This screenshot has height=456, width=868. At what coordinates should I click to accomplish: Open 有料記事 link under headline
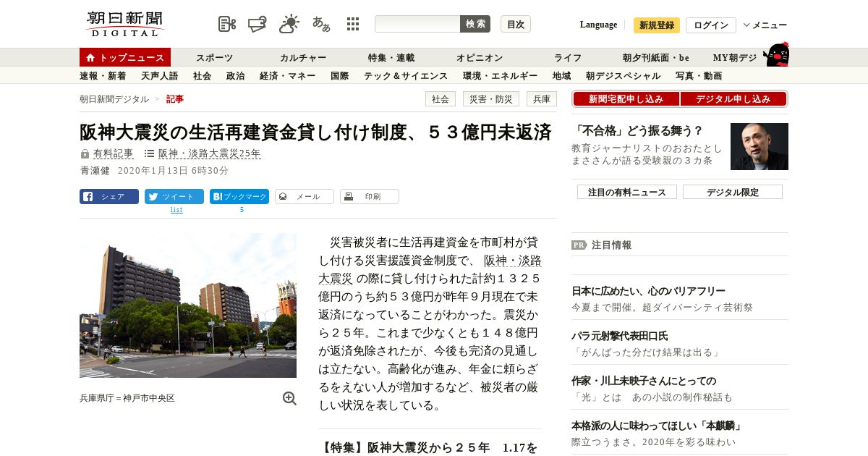pos(114,153)
